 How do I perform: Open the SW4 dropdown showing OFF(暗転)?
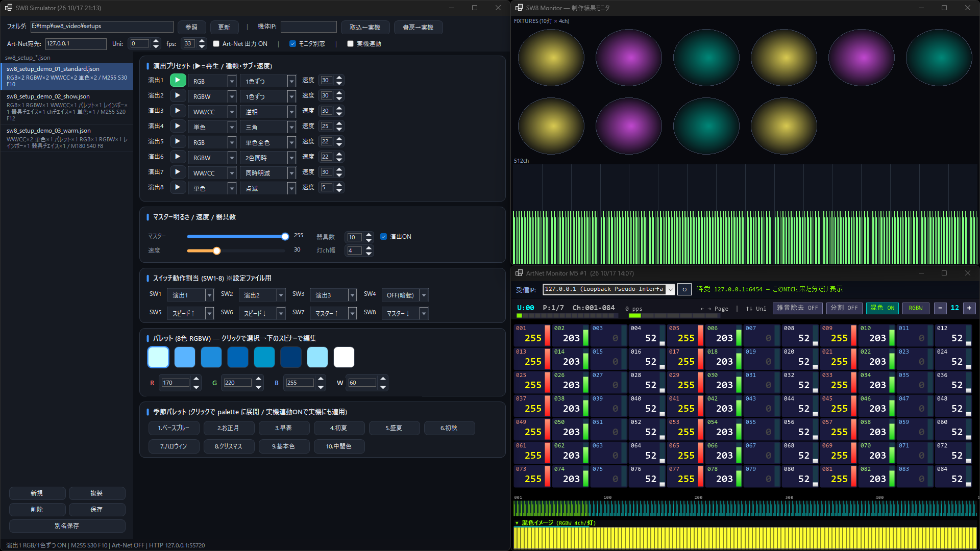tap(405, 295)
